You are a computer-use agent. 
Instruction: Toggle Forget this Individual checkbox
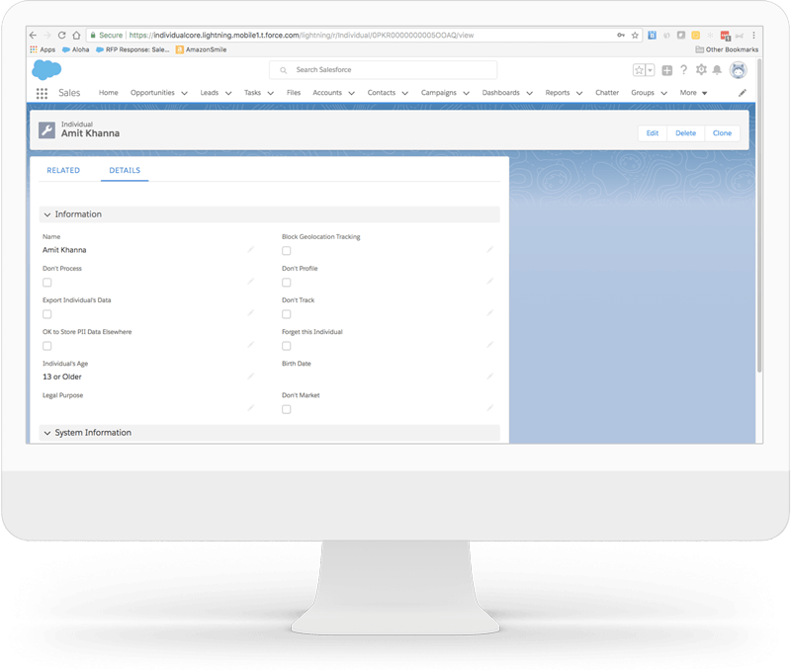coord(287,346)
